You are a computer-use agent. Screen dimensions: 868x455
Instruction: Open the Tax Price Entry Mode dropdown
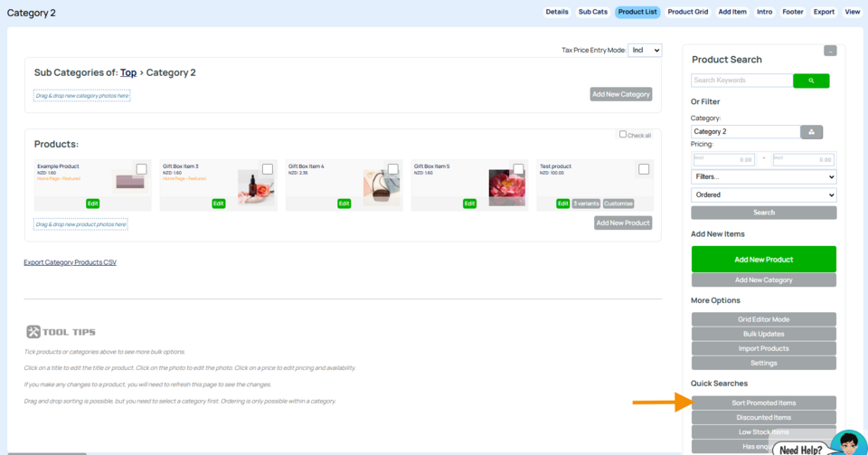[645, 51]
